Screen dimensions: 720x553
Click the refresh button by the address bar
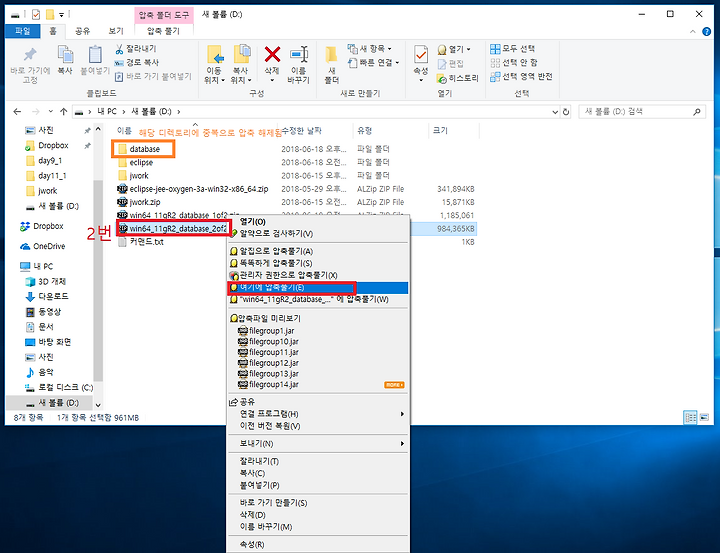pyautogui.click(x=566, y=112)
